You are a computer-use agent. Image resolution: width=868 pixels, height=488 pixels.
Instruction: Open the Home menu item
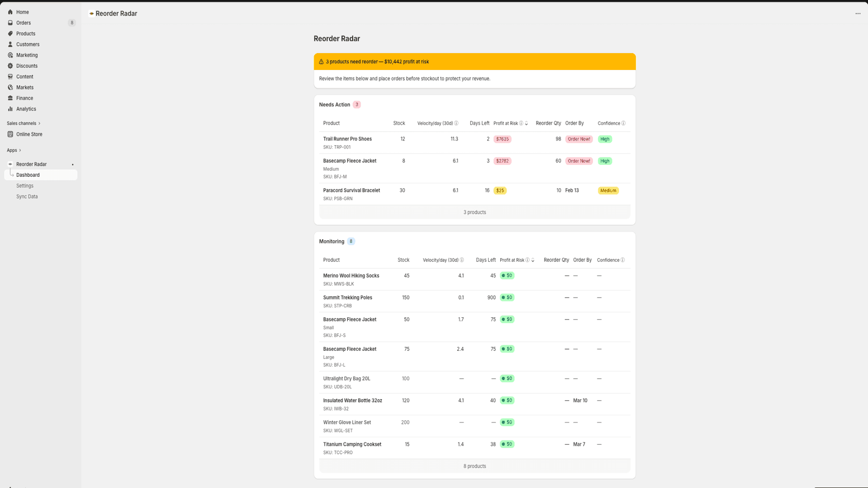41,12
